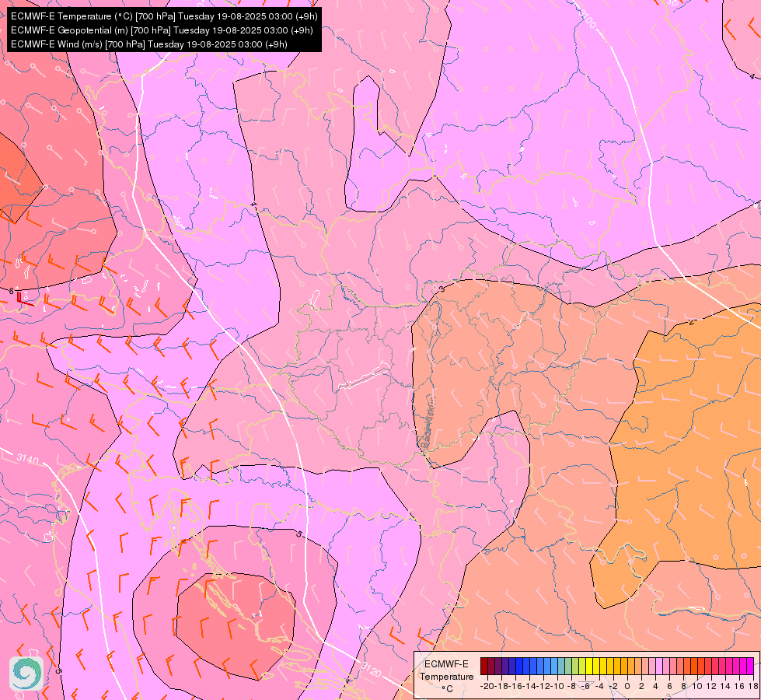The height and width of the screenshot is (700, 761).
Task: Click the '0' value on the legend scale
Action: tap(627, 686)
